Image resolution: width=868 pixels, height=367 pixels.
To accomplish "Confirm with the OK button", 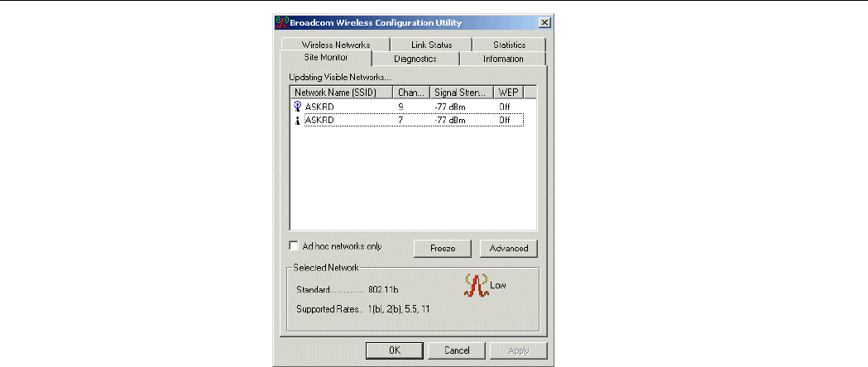I will pyautogui.click(x=395, y=350).
